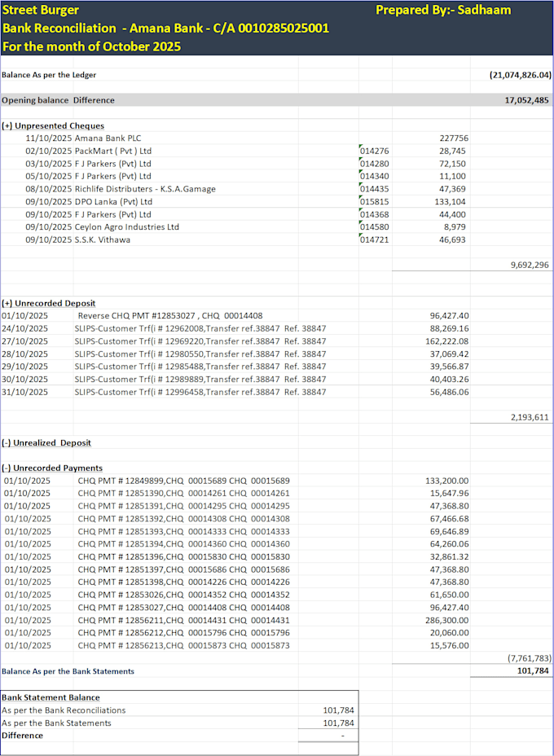
Task: Select S.S.K. Vithawa payee cell
Action: [x=102, y=240]
